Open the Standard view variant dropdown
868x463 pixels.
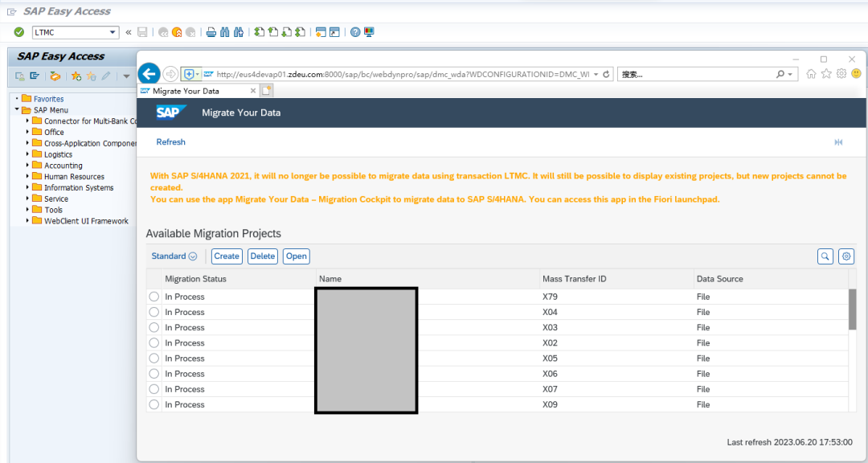pos(174,256)
